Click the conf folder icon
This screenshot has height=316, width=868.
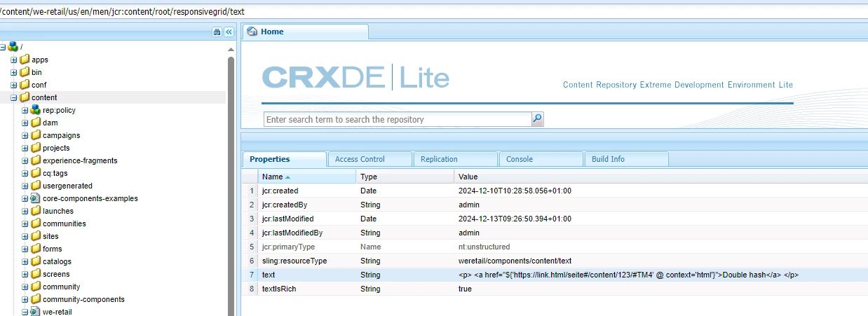pos(25,85)
